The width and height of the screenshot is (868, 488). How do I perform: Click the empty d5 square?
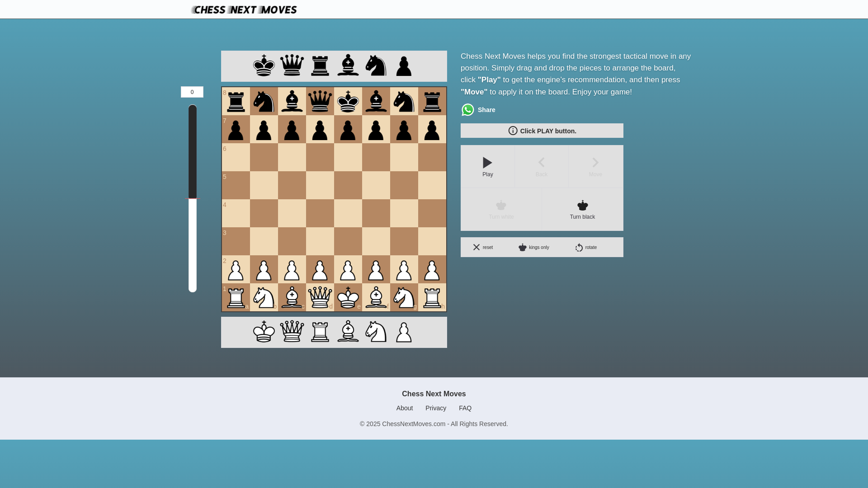(x=320, y=185)
